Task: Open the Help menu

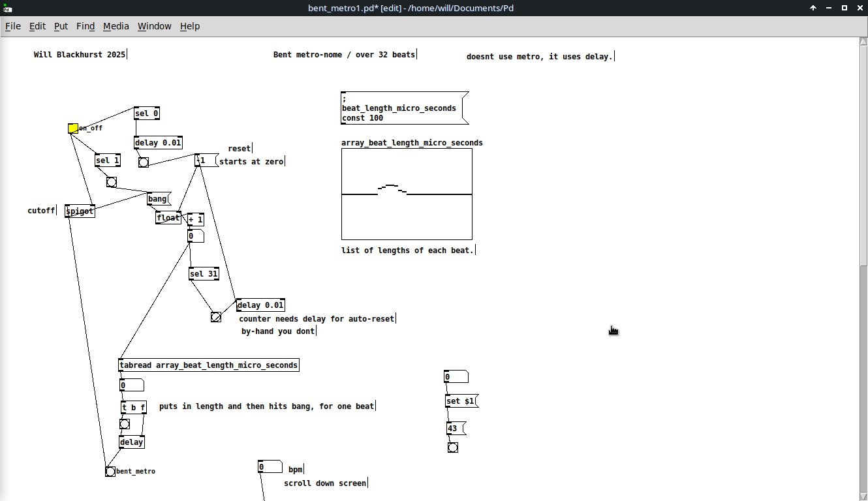Action: coord(190,26)
